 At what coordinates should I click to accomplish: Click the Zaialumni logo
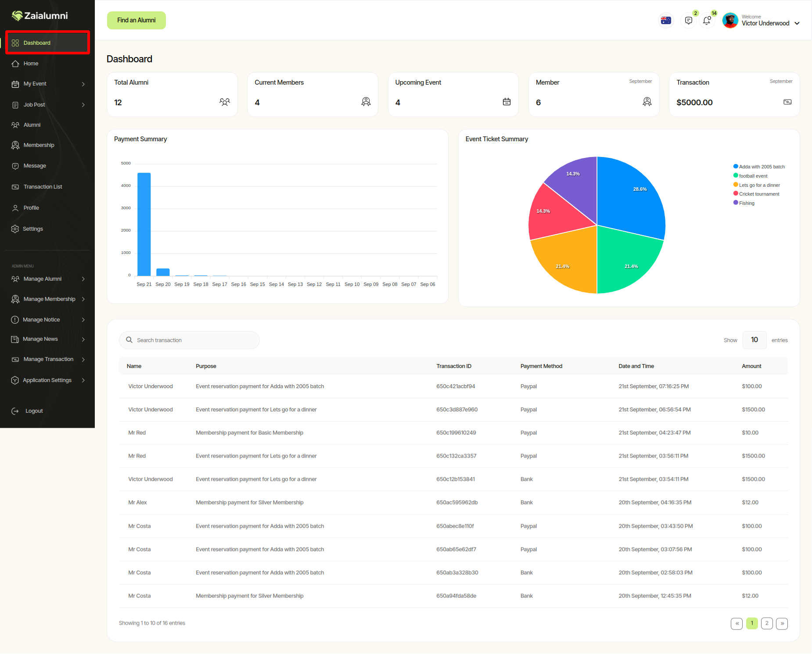(40, 16)
